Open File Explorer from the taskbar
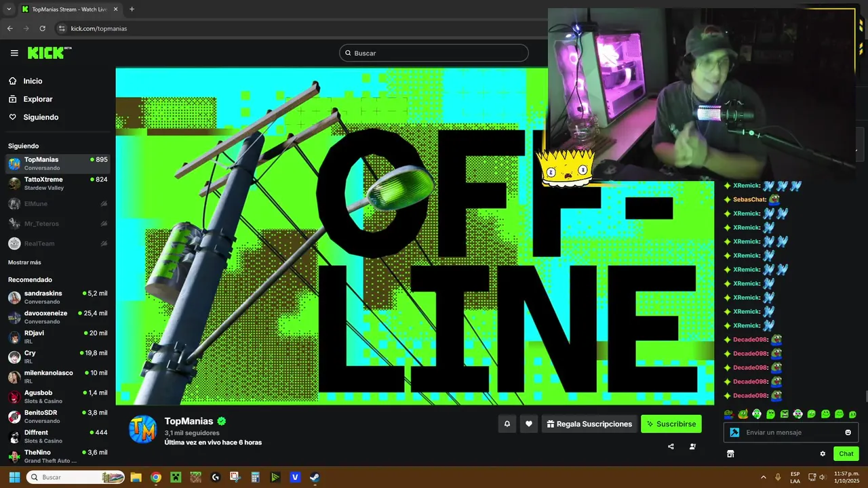 (136, 477)
